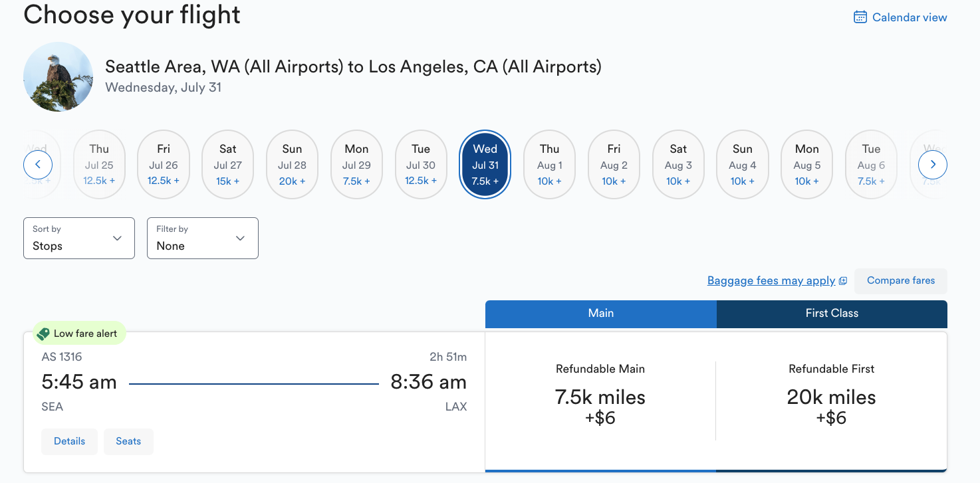Click the info icon beside baggage fees link
The height and width of the screenshot is (483, 980).
coord(844,280)
